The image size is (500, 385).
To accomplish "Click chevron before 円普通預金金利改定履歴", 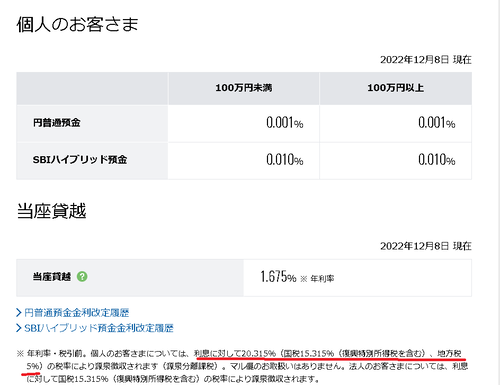I will click(19, 313).
